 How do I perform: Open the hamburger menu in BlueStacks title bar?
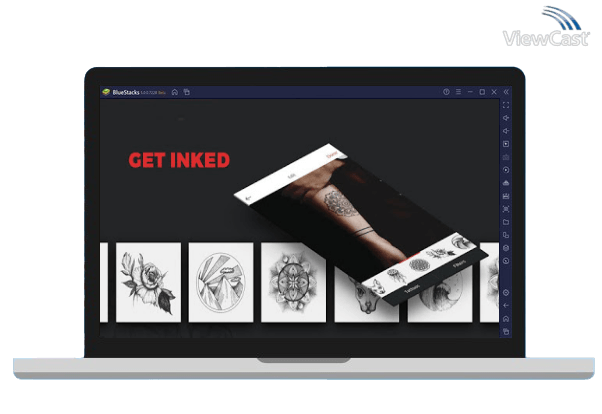[x=458, y=92]
